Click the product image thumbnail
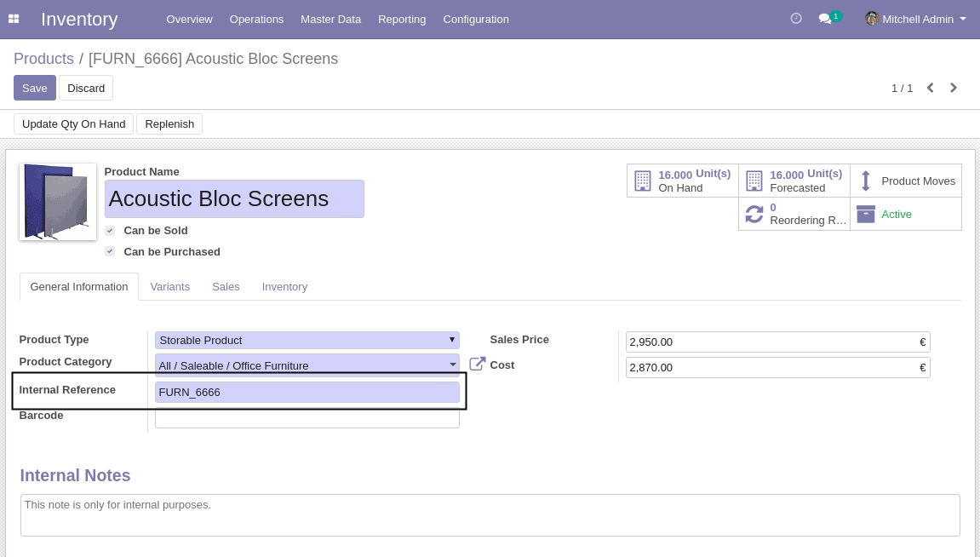980x557 pixels. [x=58, y=202]
